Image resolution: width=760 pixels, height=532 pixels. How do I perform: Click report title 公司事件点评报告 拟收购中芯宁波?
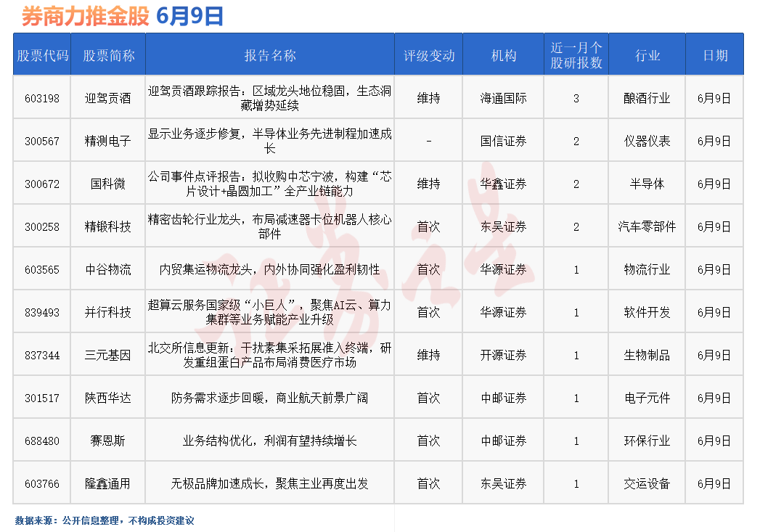click(x=269, y=184)
